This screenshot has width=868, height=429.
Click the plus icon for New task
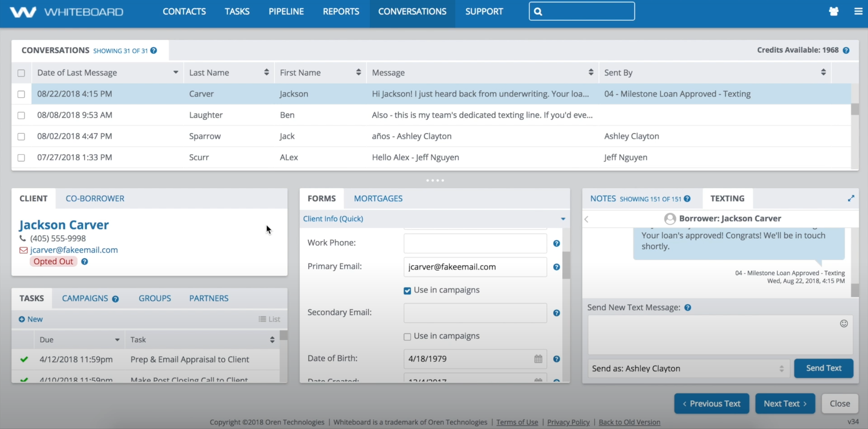[22, 319]
